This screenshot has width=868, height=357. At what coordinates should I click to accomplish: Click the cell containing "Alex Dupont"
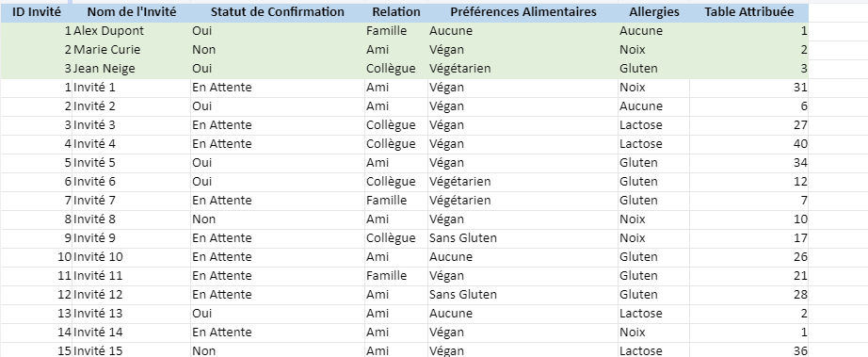click(132, 31)
